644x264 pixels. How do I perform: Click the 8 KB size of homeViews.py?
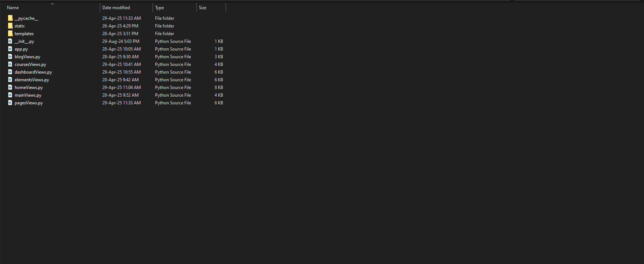[x=219, y=88]
